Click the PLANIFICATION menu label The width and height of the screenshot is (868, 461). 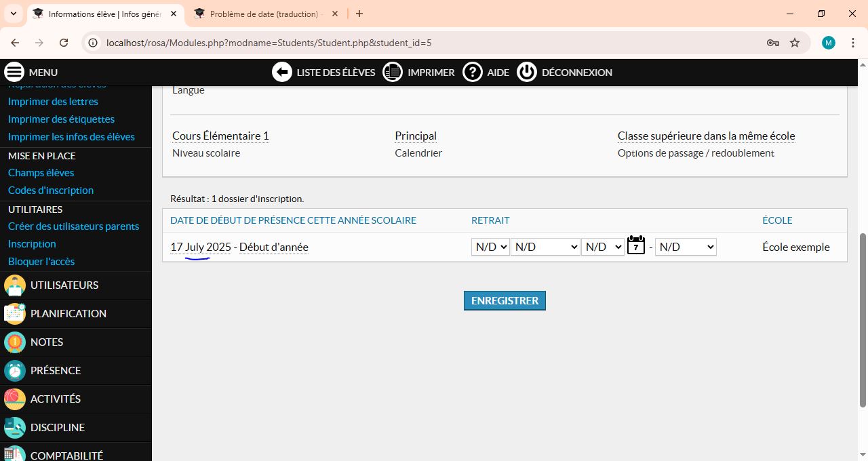pos(68,314)
